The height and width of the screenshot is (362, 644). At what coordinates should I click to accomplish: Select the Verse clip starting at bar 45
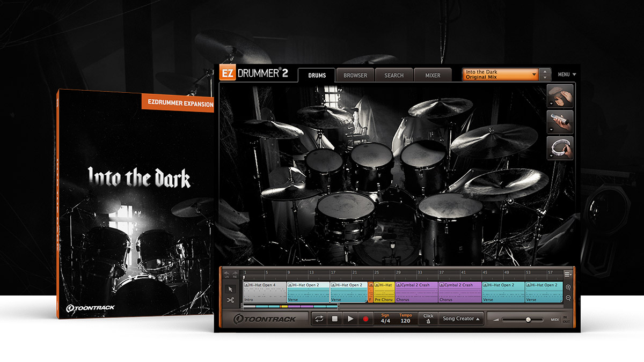(503, 292)
